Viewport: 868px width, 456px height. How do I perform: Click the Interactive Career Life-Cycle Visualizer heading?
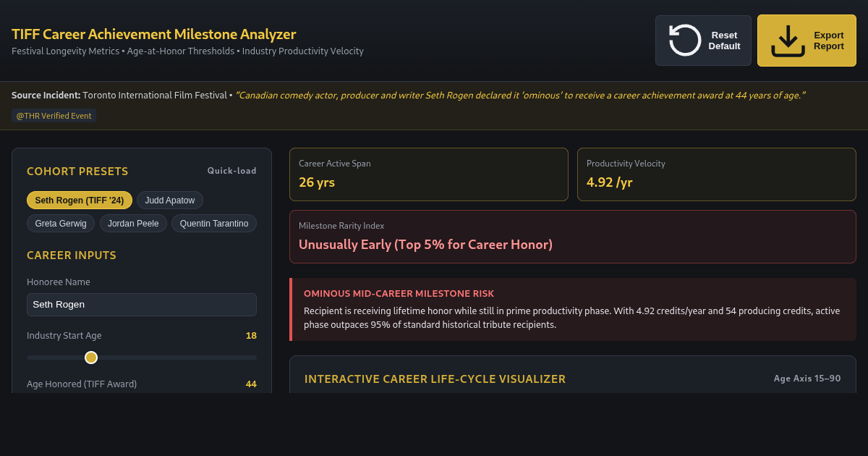pyautogui.click(x=435, y=379)
